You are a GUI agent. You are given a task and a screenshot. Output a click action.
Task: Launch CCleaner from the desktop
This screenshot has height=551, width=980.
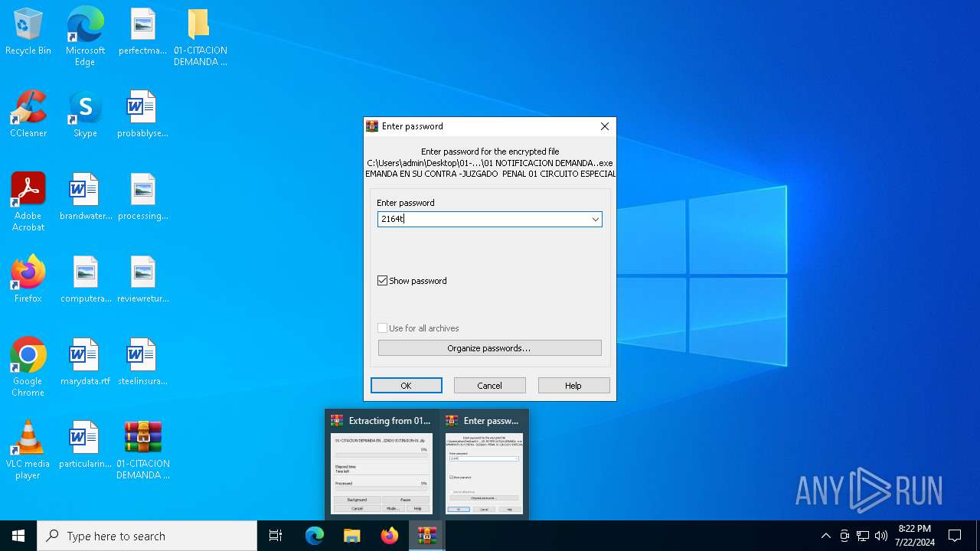coord(28,114)
